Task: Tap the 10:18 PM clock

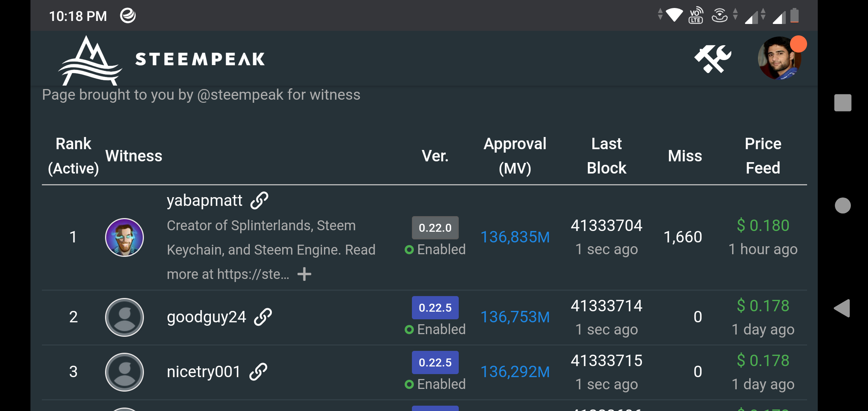Action: click(78, 16)
